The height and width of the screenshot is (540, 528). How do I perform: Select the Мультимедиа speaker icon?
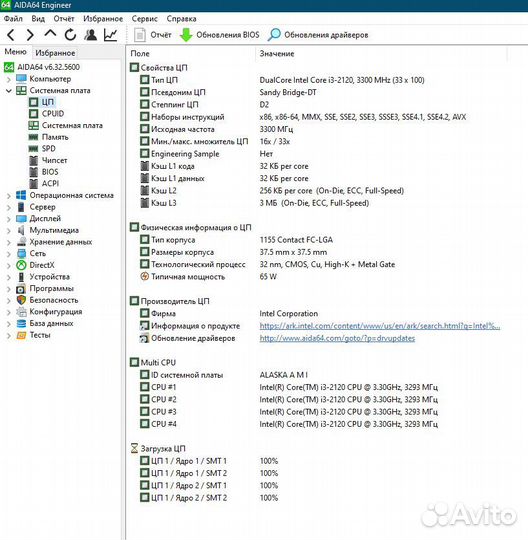click(21, 230)
